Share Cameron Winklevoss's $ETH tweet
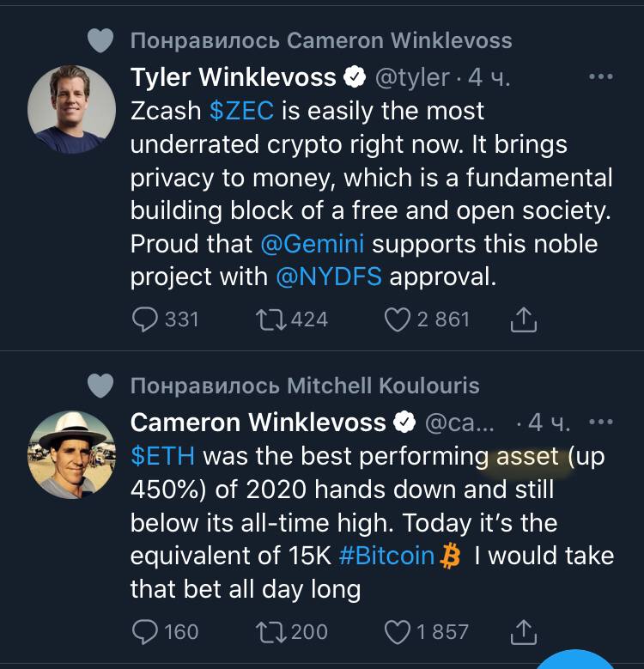Viewport: 644px width, 669px height. tap(523, 633)
